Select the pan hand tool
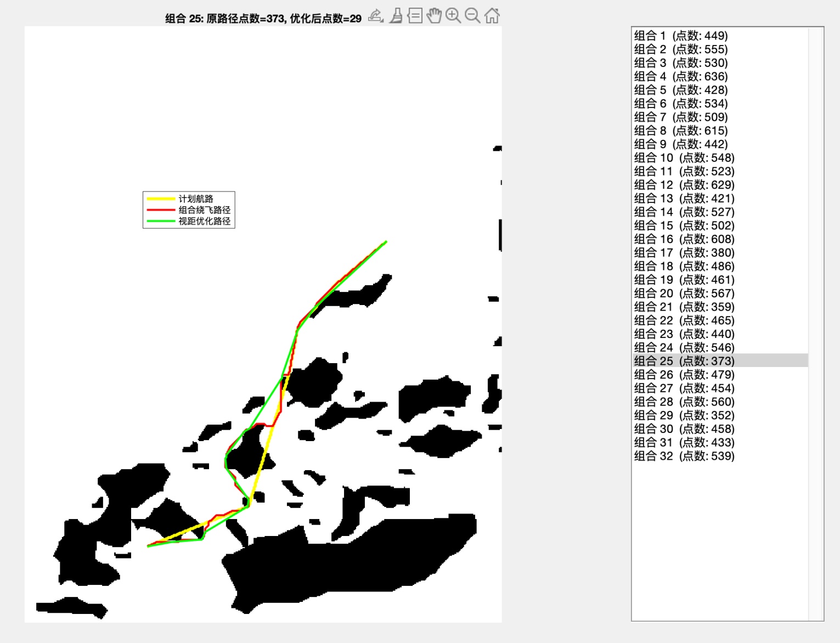The image size is (840, 643). [434, 16]
